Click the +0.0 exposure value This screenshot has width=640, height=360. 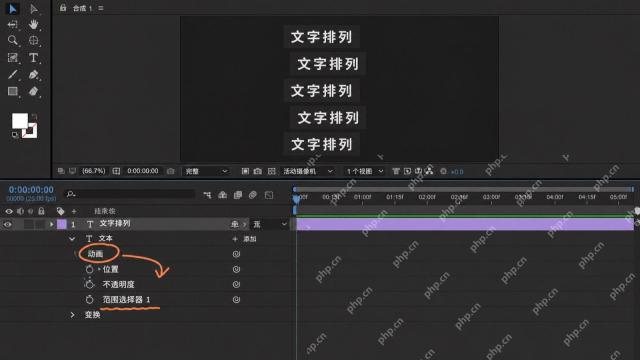click(x=457, y=172)
